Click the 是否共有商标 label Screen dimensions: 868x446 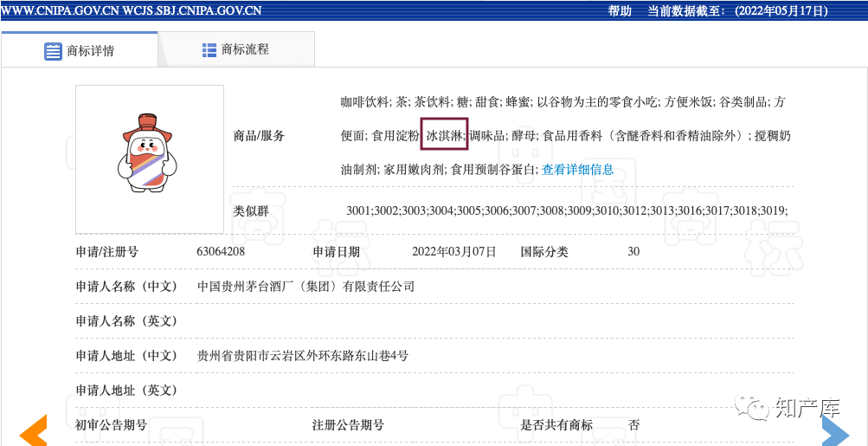(x=556, y=425)
